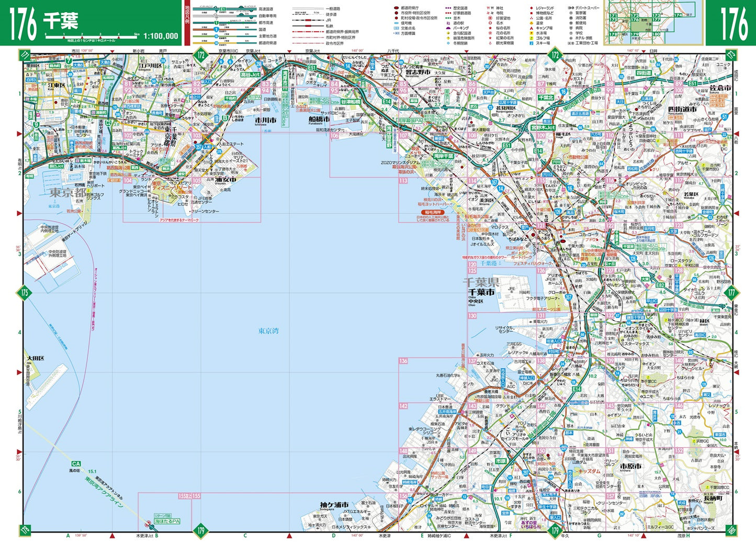The image size is (756, 543).
Task: Click the green page 172 diamond marker on the top-left border
Action: (200, 55)
